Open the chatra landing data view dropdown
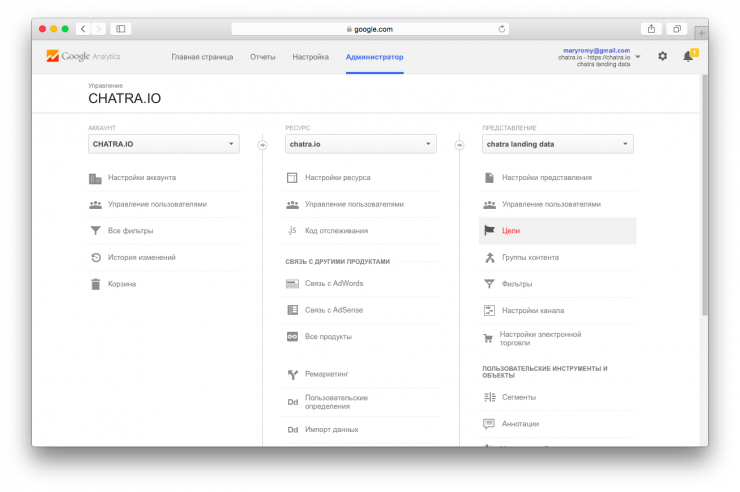The height and width of the screenshot is (492, 740). [558, 144]
